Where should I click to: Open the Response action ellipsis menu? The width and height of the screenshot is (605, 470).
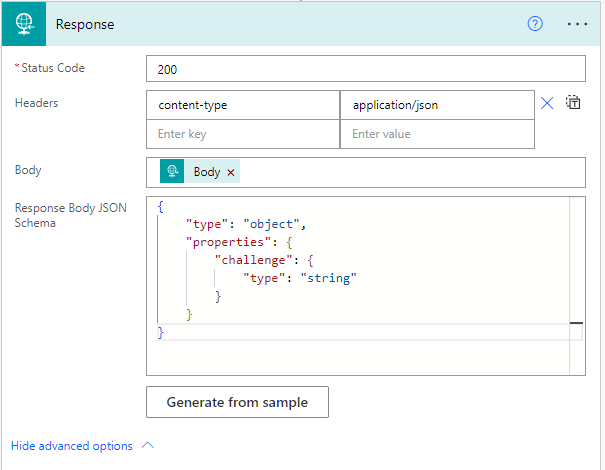[x=577, y=24]
